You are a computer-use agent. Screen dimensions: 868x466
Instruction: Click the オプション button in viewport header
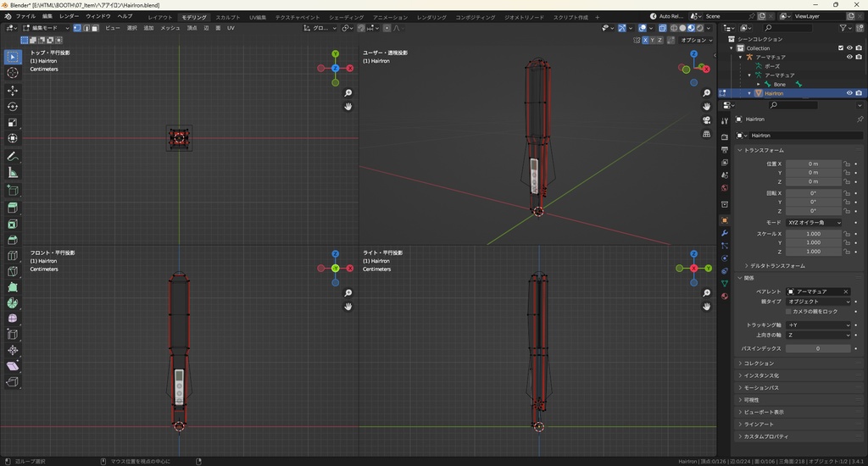pos(695,40)
